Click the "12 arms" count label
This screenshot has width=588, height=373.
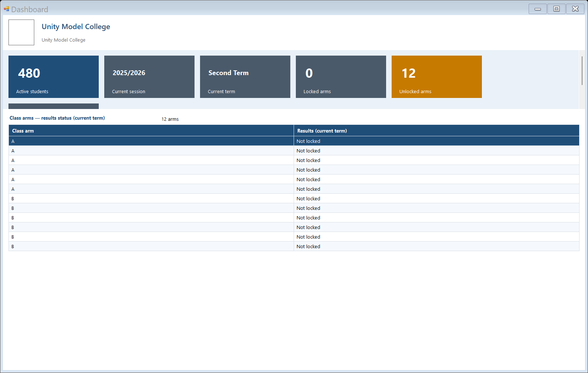(x=170, y=119)
